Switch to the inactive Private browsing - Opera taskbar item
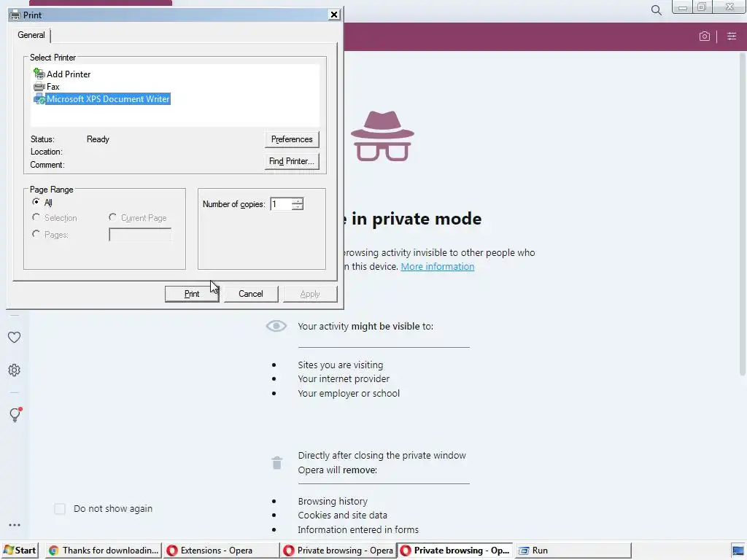The width and height of the screenshot is (747, 560). (x=338, y=551)
